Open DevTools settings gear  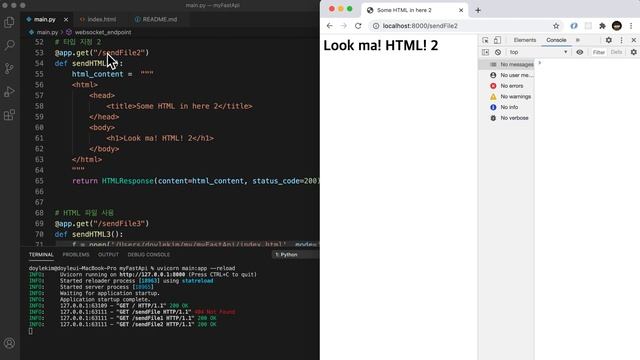[609, 40]
